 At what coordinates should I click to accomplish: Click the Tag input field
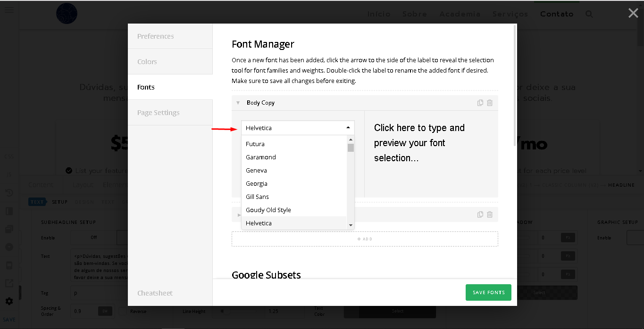click(x=100, y=293)
